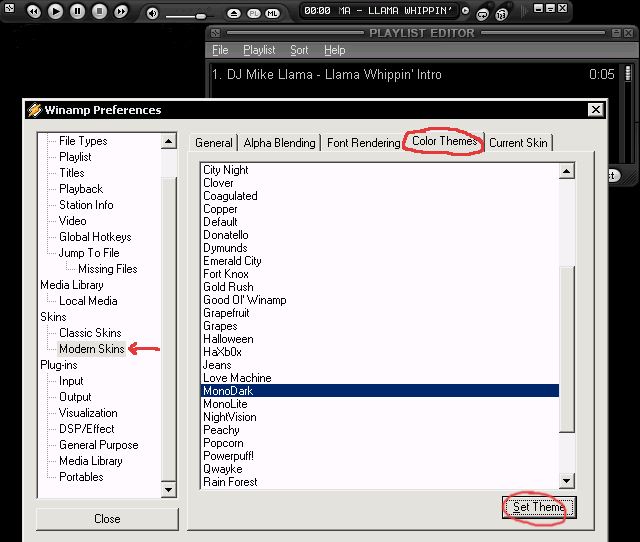Viewport: 640px width, 542px height.
Task: Stop playback with the Stop button
Action: [x=99, y=11]
